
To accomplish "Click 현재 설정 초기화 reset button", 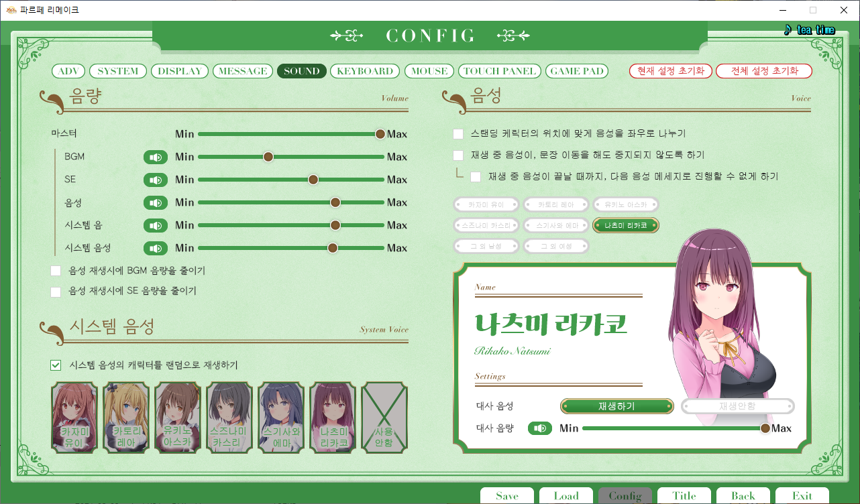I will click(671, 71).
